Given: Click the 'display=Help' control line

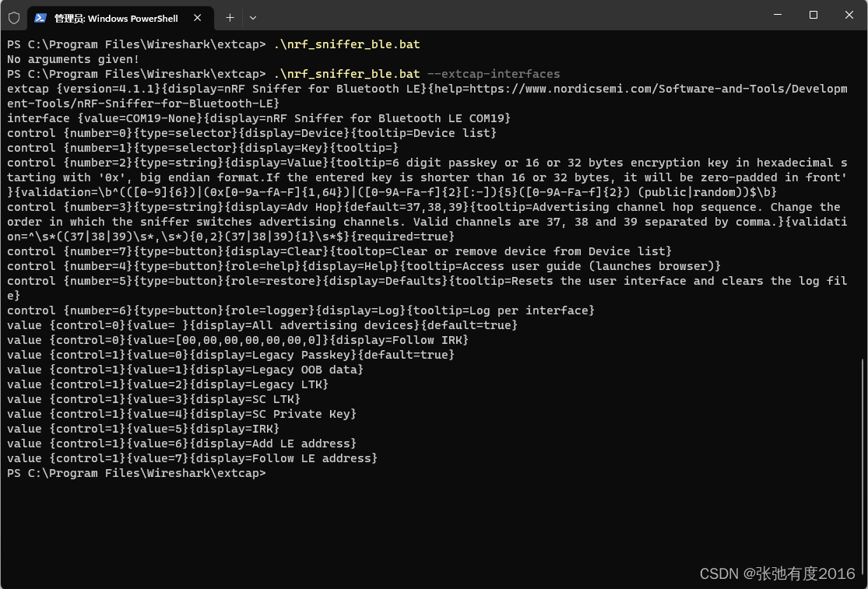Looking at the screenshot, I should tap(364, 267).
